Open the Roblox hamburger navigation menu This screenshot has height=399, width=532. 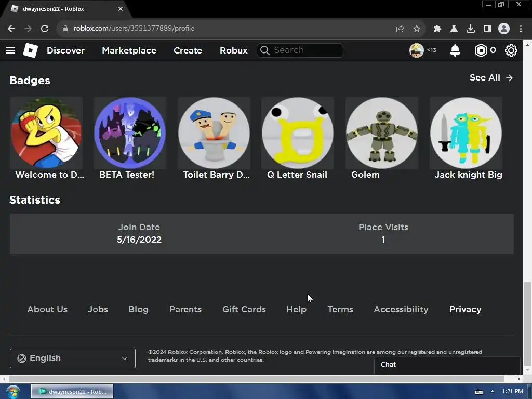10,50
